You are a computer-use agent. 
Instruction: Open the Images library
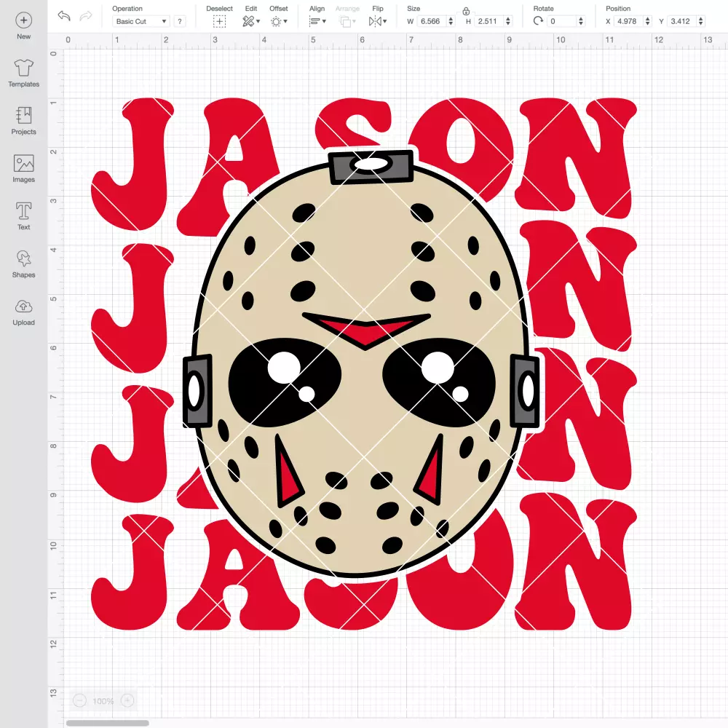(x=24, y=169)
